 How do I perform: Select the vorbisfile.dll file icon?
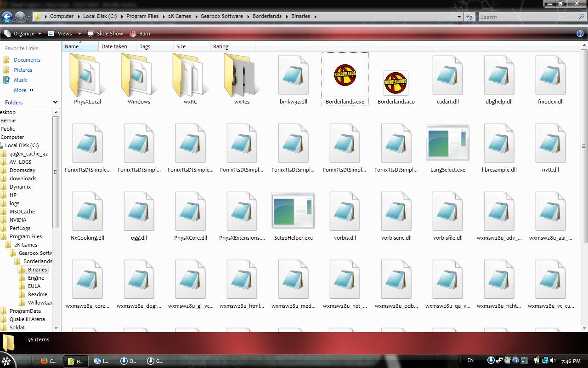pos(447,212)
